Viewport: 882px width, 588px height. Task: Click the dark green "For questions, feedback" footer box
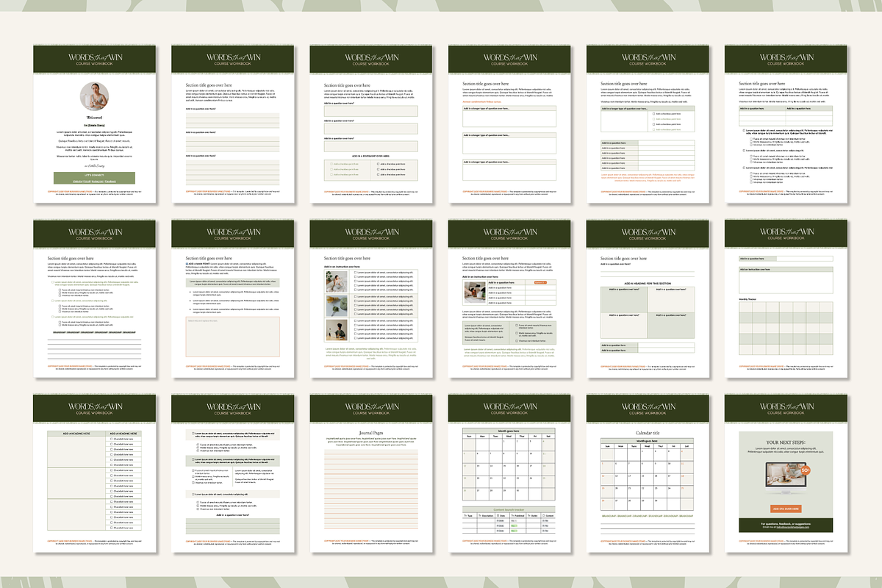point(784,525)
